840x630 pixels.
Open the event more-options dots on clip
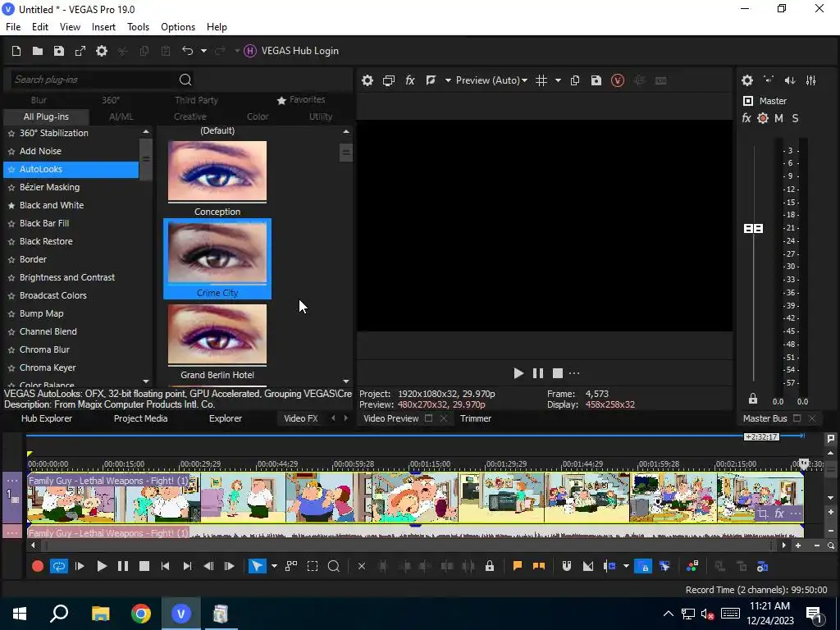click(x=796, y=514)
